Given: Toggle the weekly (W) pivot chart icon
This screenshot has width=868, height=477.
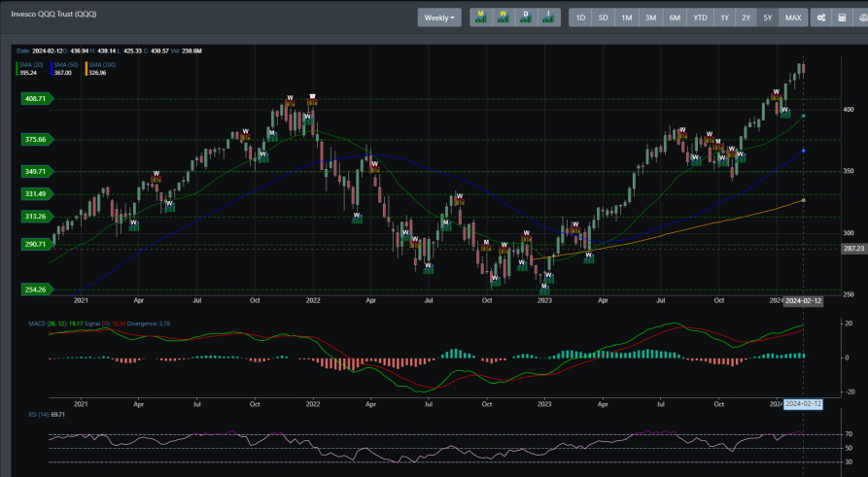Looking at the screenshot, I should [503, 17].
